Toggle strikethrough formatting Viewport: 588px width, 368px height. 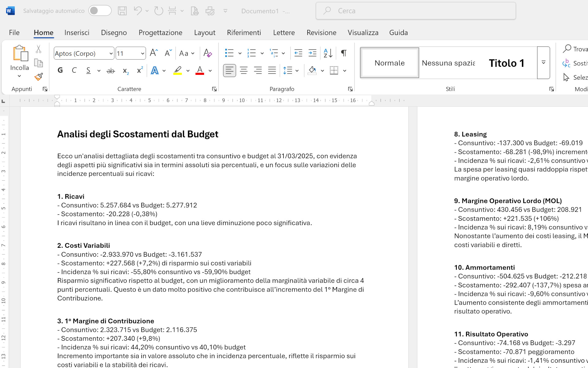tap(111, 71)
